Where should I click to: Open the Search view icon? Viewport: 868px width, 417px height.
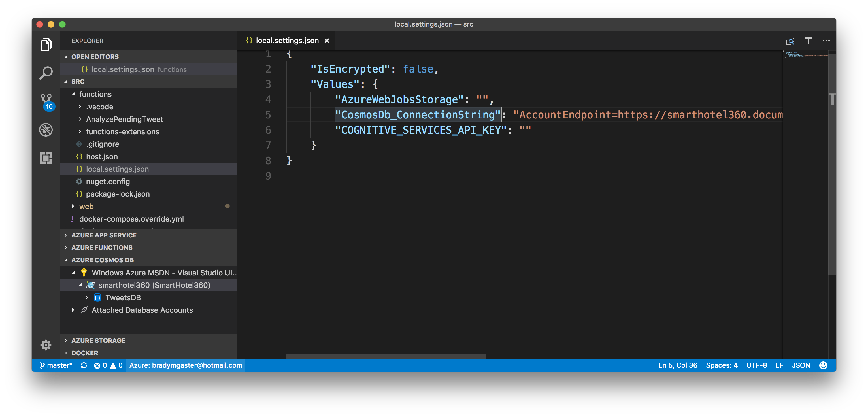click(46, 73)
